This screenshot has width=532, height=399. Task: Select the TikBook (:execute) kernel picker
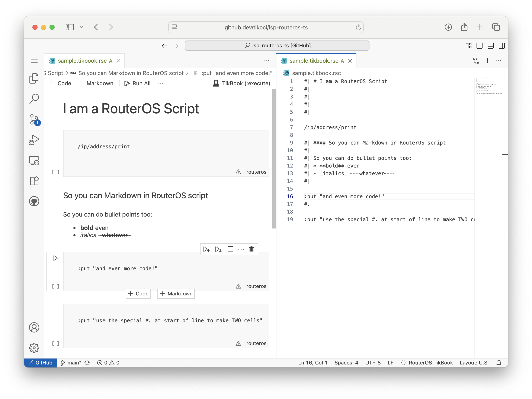tap(241, 83)
